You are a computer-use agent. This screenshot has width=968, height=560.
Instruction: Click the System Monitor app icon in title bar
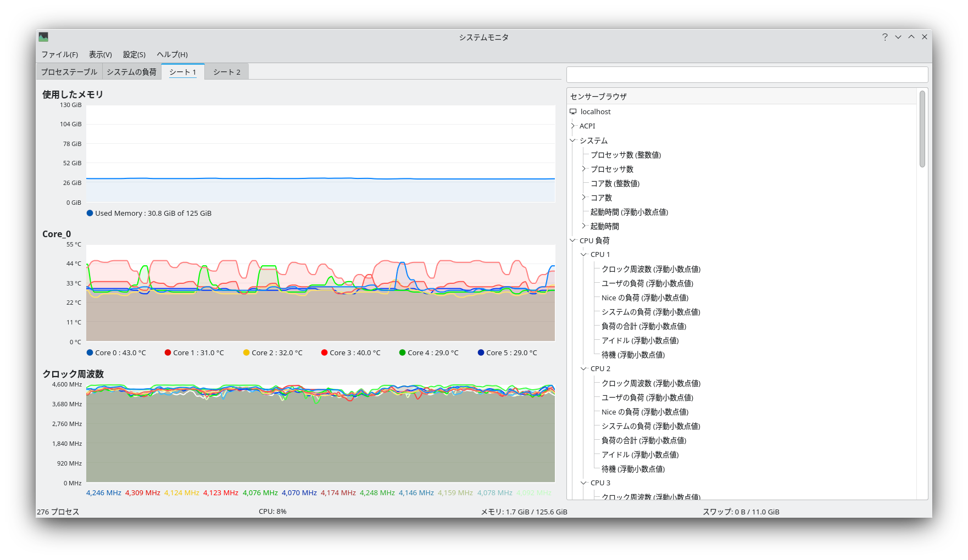[x=43, y=37]
